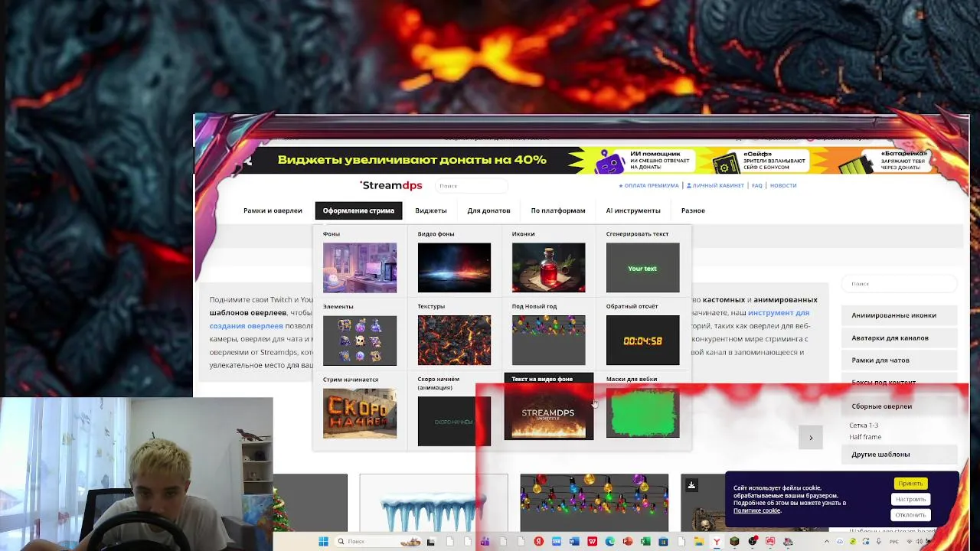Click the robot AI-assistant icon in banner
Screen dimensions: 980x551
click(610, 161)
